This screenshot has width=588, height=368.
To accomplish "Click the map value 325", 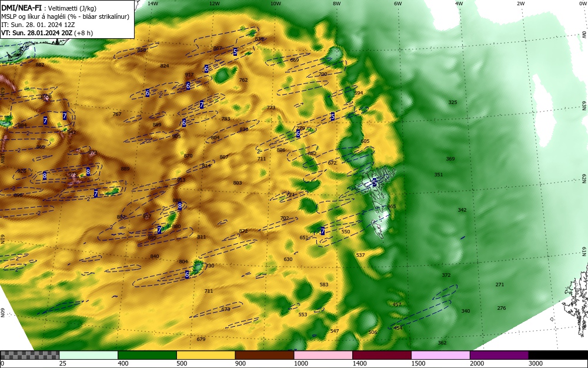I will [453, 102].
